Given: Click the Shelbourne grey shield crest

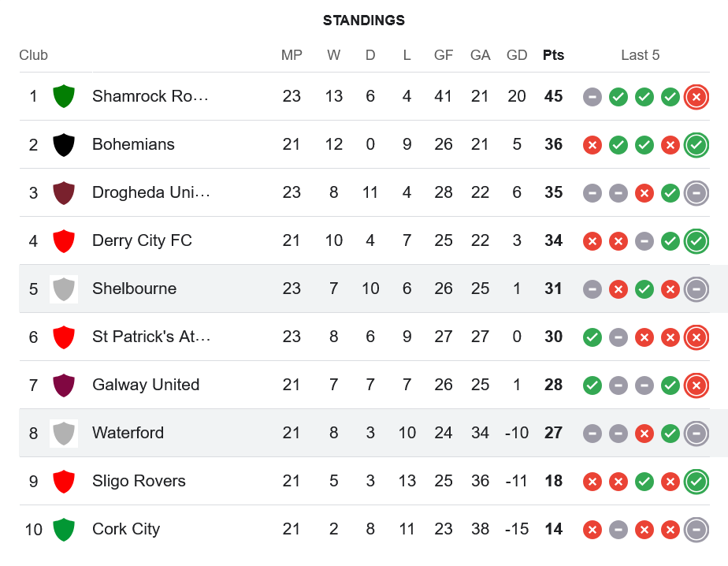Looking at the screenshot, I should (x=63, y=289).
